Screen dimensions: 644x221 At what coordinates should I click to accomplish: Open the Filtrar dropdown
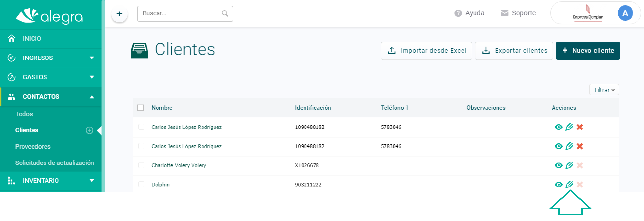604,90
